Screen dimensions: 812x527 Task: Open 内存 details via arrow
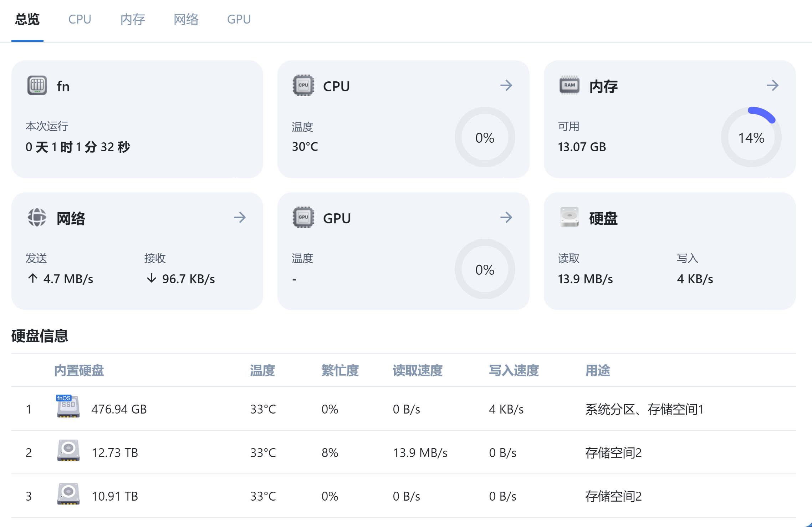click(772, 85)
